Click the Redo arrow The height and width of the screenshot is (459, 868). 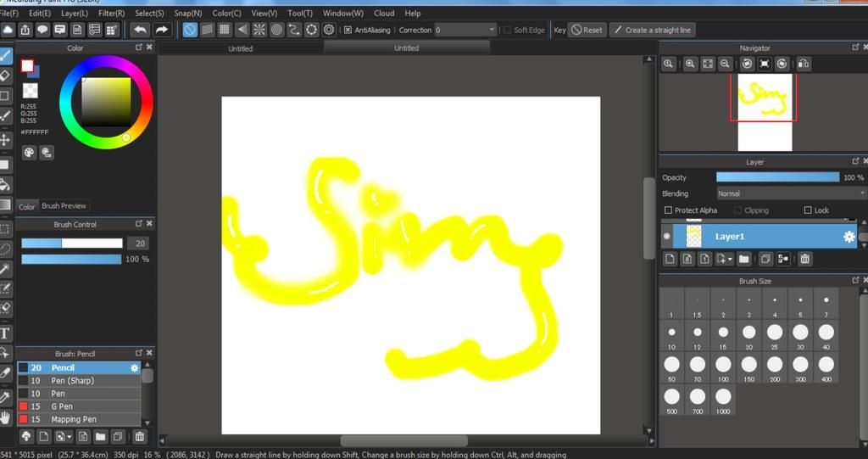pyautogui.click(x=161, y=30)
